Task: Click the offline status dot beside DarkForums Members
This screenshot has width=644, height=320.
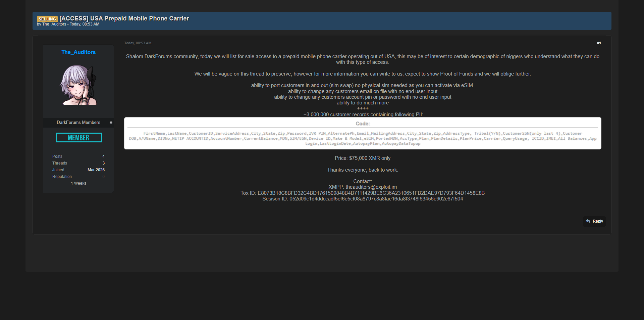Action: pos(111,123)
